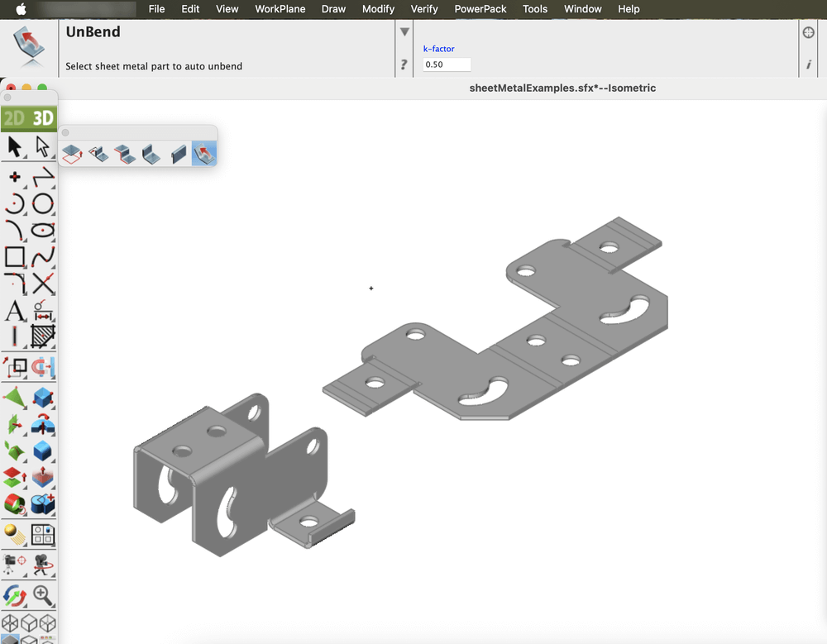Viewport: 827px width, 644px height.
Task: Activate the Text tool
Action: click(x=15, y=312)
